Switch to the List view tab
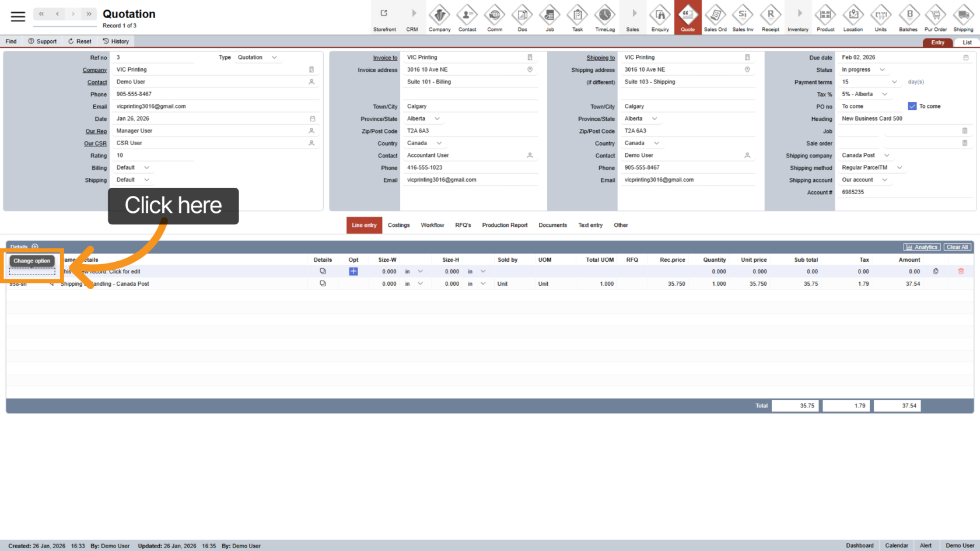Image resolution: width=980 pixels, height=551 pixels. pos(967,43)
